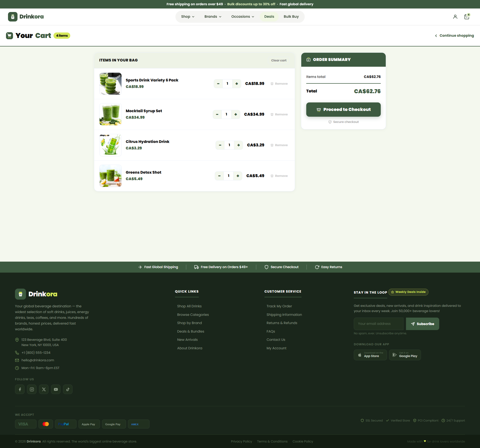The height and width of the screenshot is (448, 480).
Task: Decrease quantity of Citrus Hydration Drink
Action: pyautogui.click(x=220, y=145)
